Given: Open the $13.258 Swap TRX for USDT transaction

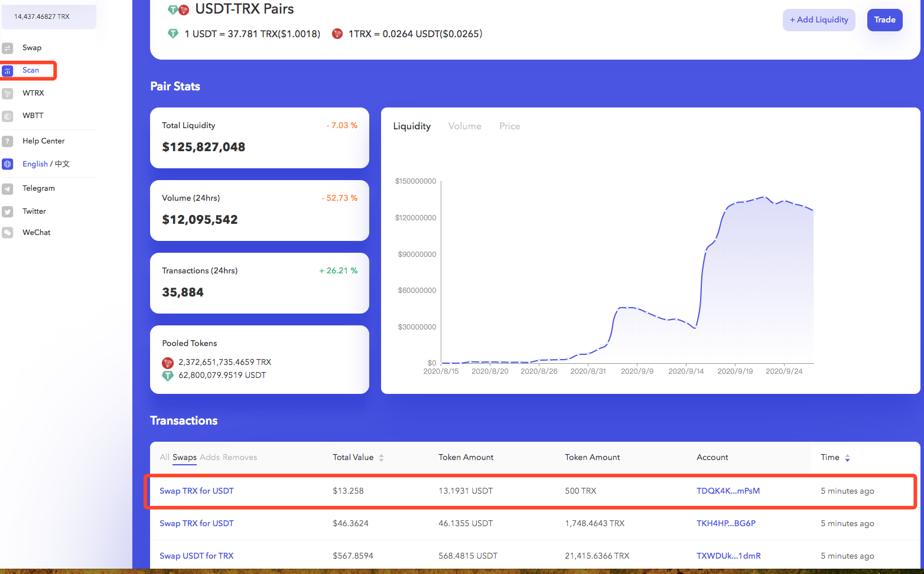Looking at the screenshot, I should tap(197, 491).
